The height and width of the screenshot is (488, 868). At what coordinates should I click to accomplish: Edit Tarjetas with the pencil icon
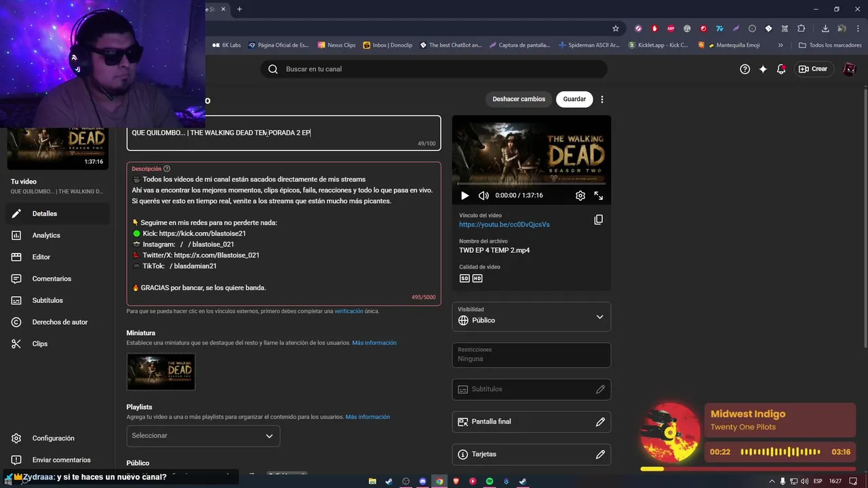point(600,454)
